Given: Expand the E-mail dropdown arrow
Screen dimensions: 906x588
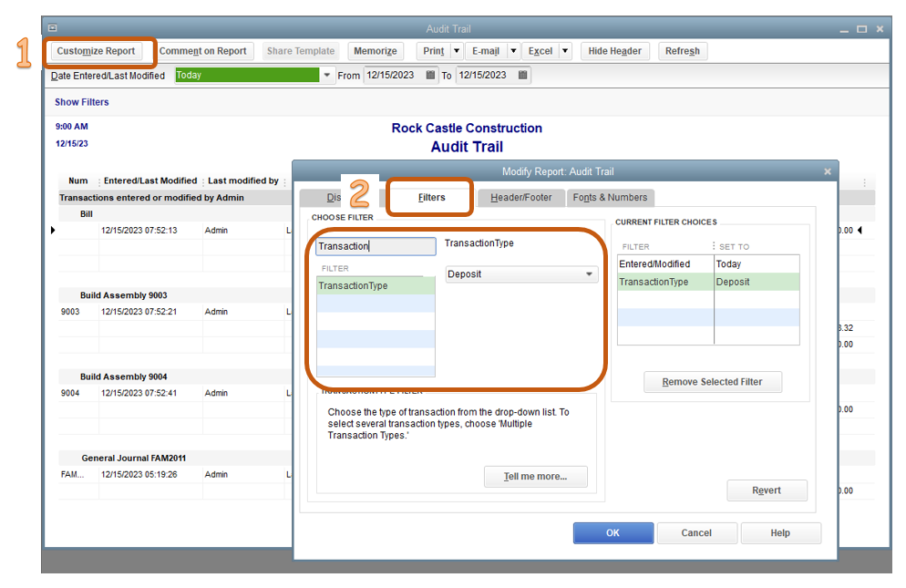Looking at the screenshot, I should [x=513, y=51].
